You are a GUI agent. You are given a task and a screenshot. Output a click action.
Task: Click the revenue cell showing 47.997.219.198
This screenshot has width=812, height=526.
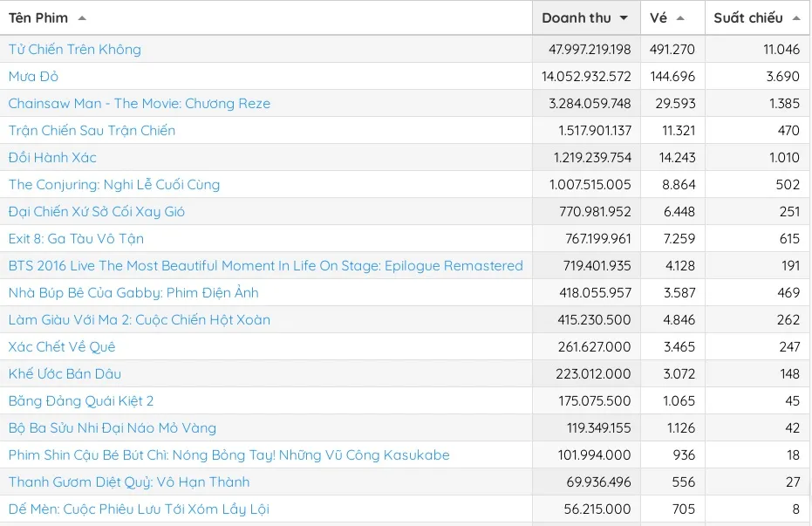coord(590,50)
